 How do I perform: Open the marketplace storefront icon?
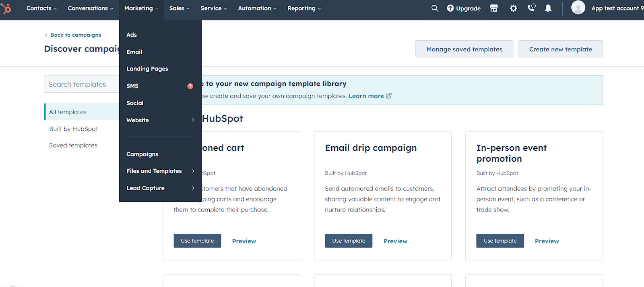[x=494, y=8]
